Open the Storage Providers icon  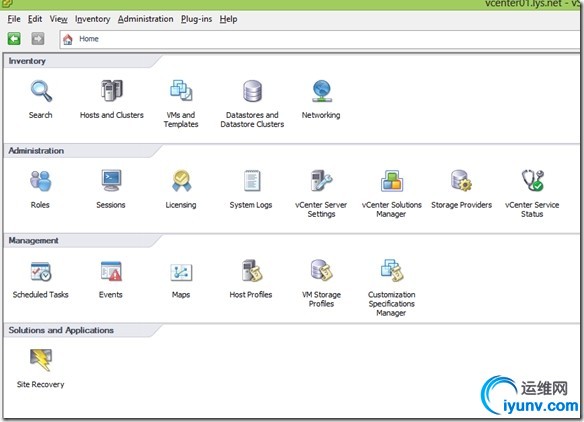click(461, 181)
